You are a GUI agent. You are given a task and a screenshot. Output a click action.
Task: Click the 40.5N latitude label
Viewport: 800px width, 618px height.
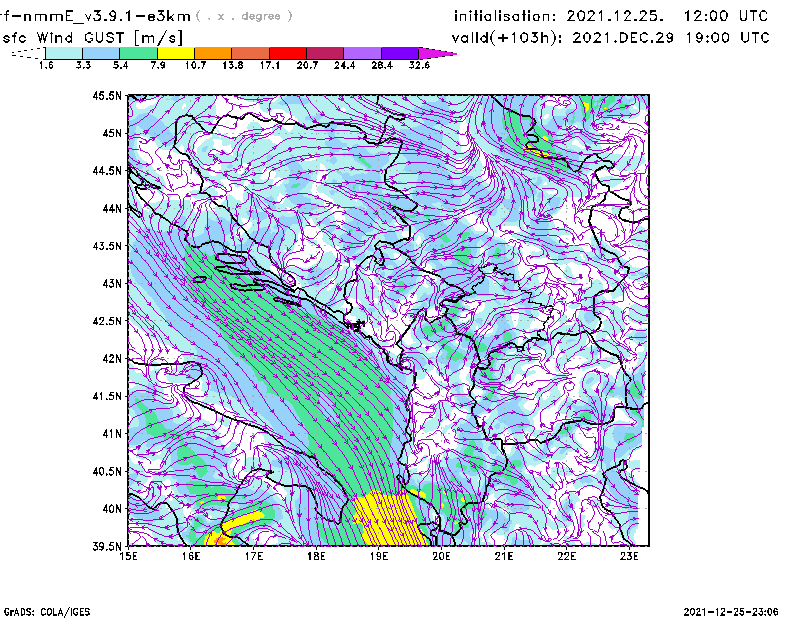click(107, 471)
